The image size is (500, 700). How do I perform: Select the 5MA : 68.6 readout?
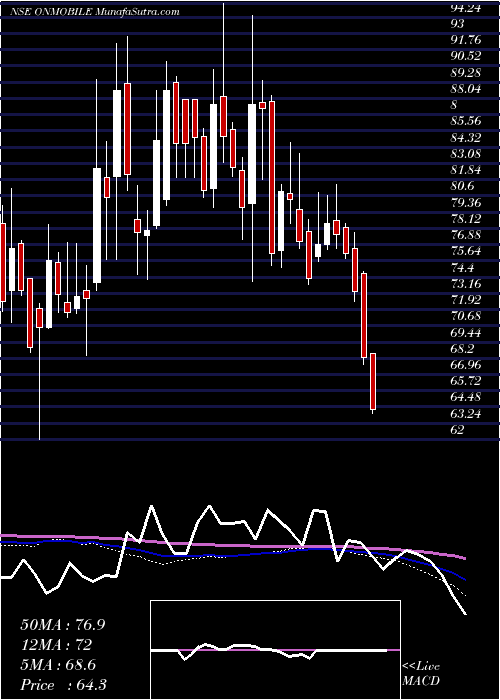click(59, 665)
